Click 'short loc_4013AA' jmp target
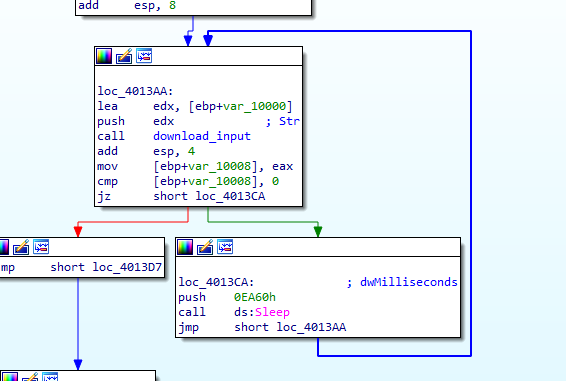Image resolution: width=566 pixels, height=381 pixels. click(x=290, y=327)
